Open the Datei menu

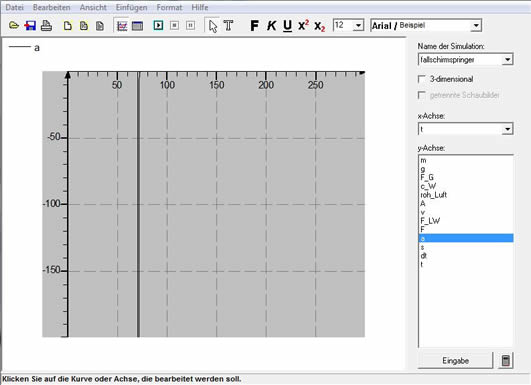[x=15, y=7]
